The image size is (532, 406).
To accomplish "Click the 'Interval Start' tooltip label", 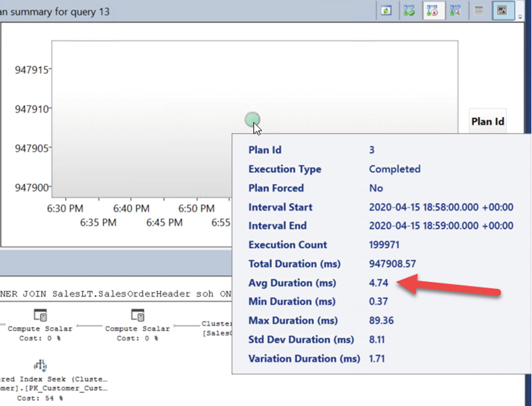I will pos(280,207).
